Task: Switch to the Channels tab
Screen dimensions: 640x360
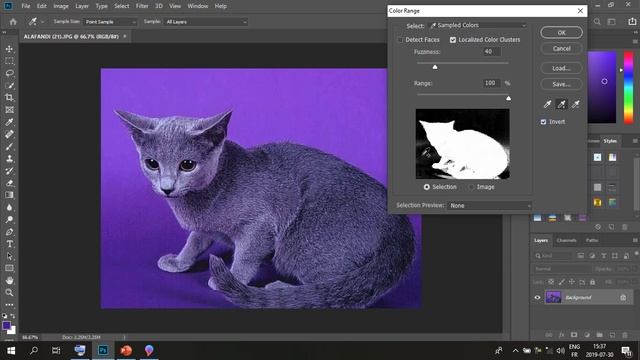Action: [x=567, y=240]
